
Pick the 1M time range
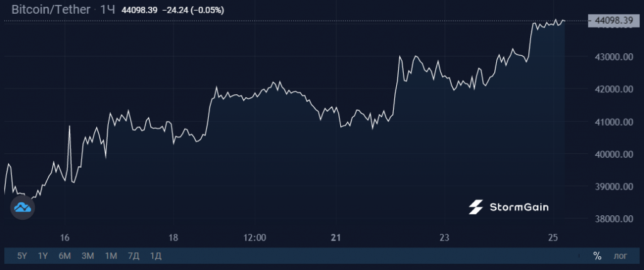(111, 256)
